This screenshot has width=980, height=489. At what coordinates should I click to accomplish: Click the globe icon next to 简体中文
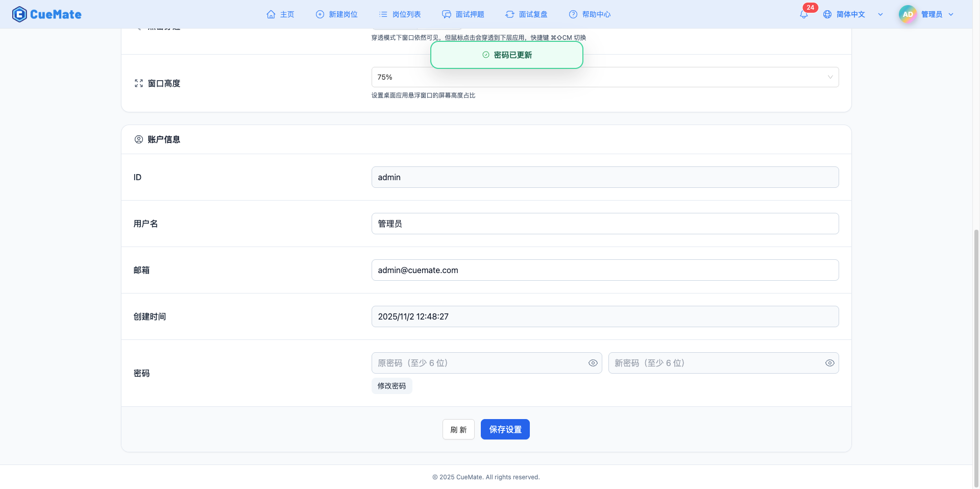[827, 14]
